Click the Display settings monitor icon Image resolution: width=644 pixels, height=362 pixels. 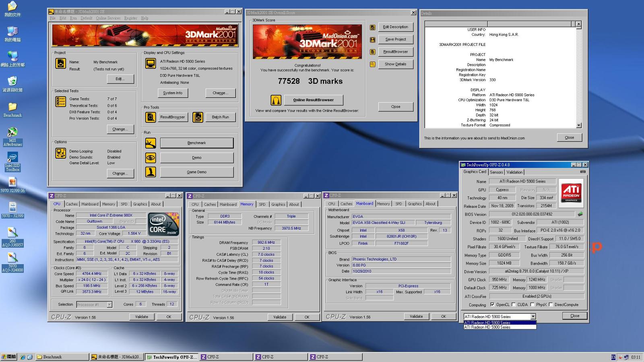(151, 63)
